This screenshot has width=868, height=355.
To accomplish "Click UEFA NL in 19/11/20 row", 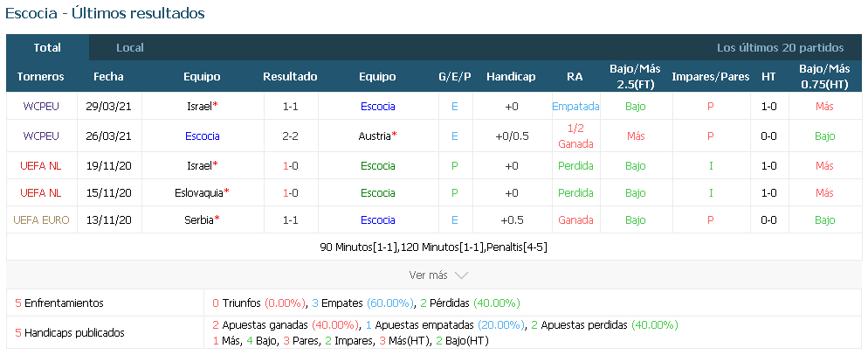I will tap(41, 166).
